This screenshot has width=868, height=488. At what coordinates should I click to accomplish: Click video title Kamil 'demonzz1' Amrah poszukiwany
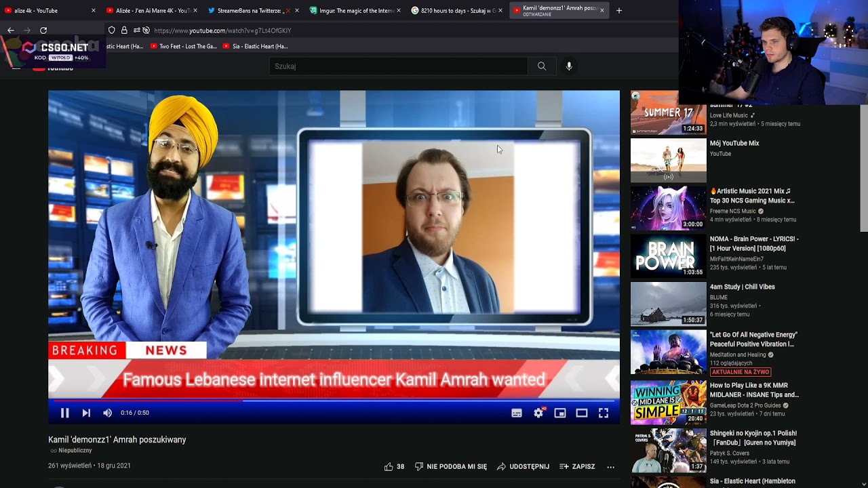(117, 440)
